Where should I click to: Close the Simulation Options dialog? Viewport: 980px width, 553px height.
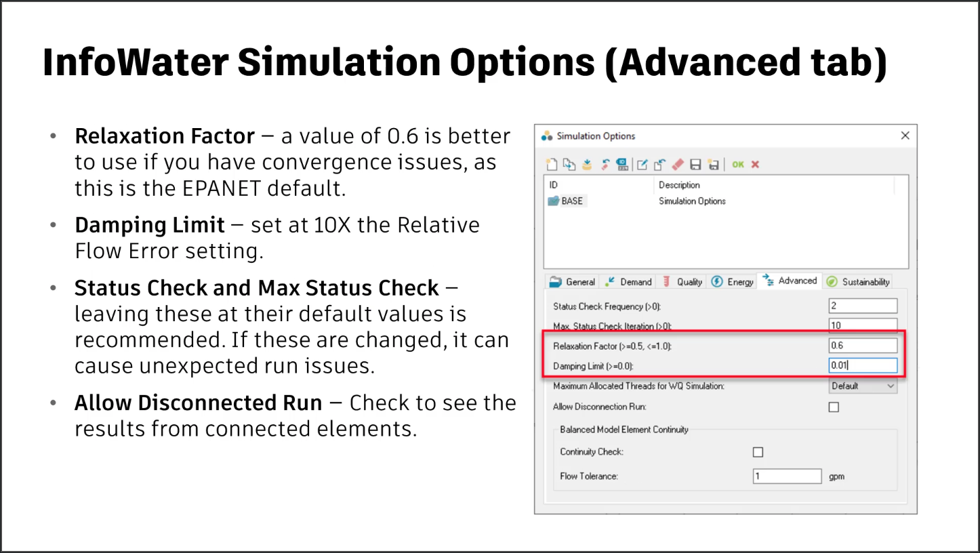pyautogui.click(x=905, y=136)
